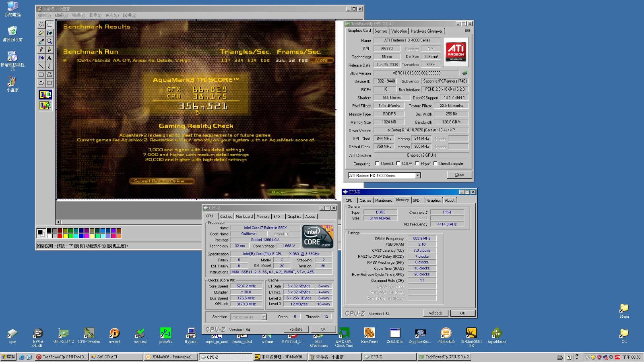
Task: Choose the Eraser tool in Paint
Action: pos(41,33)
